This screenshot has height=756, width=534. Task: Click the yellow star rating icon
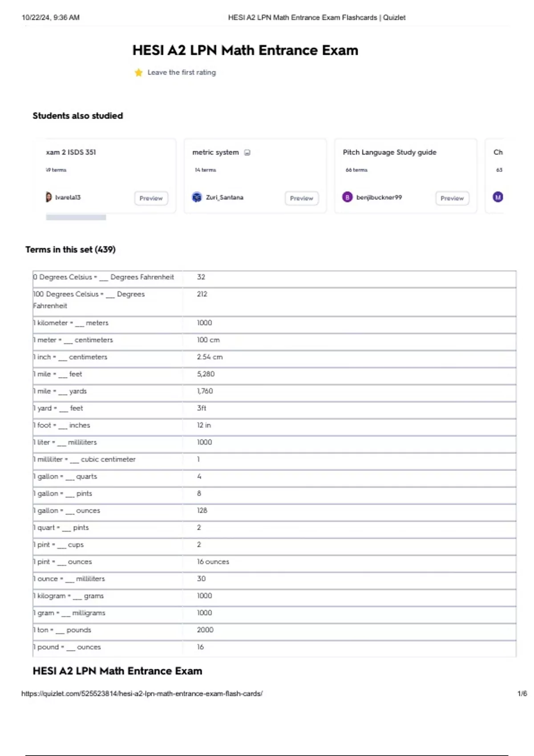click(138, 72)
